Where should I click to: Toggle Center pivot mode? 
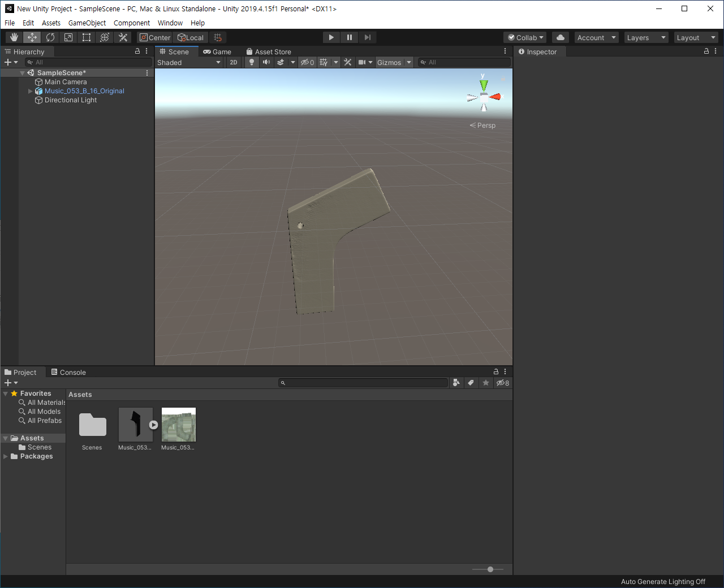[x=155, y=37]
